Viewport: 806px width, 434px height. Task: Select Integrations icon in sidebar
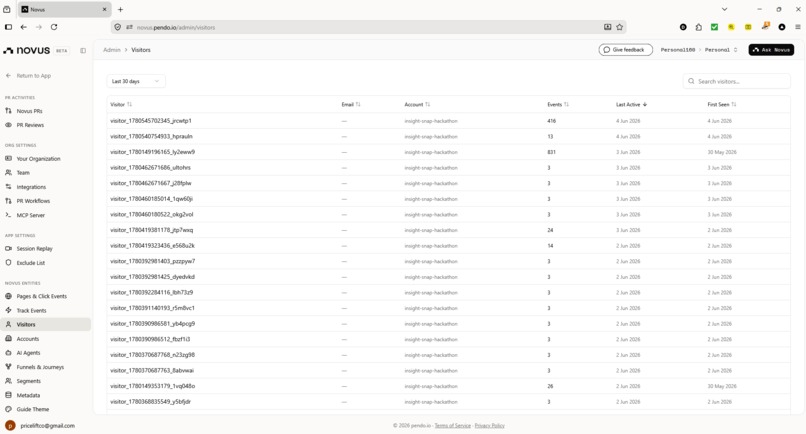click(8, 187)
